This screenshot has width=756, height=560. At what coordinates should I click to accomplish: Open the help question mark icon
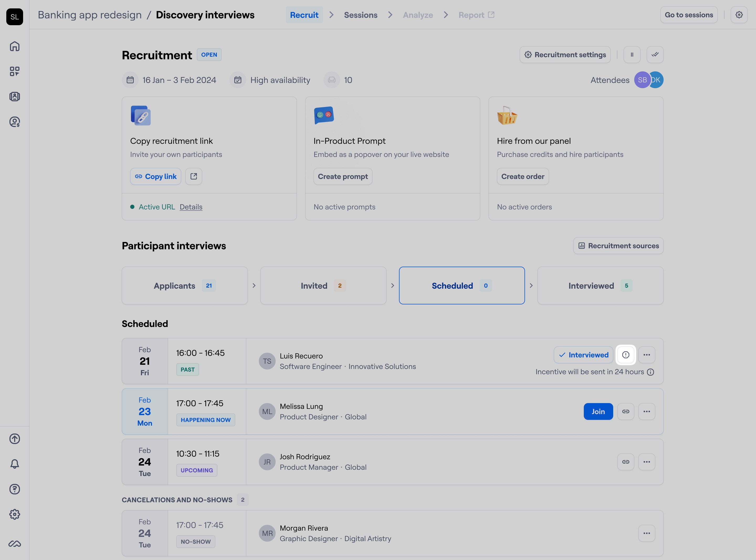click(x=15, y=489)
